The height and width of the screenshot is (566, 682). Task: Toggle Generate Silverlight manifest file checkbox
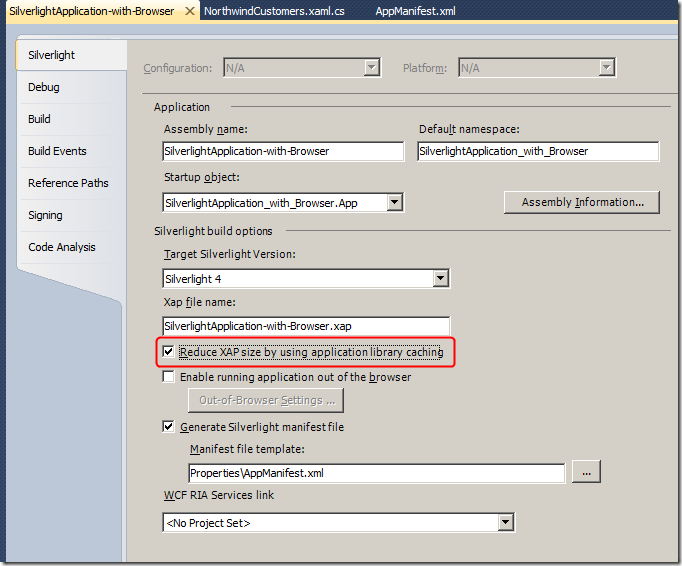tap(168, 426)
